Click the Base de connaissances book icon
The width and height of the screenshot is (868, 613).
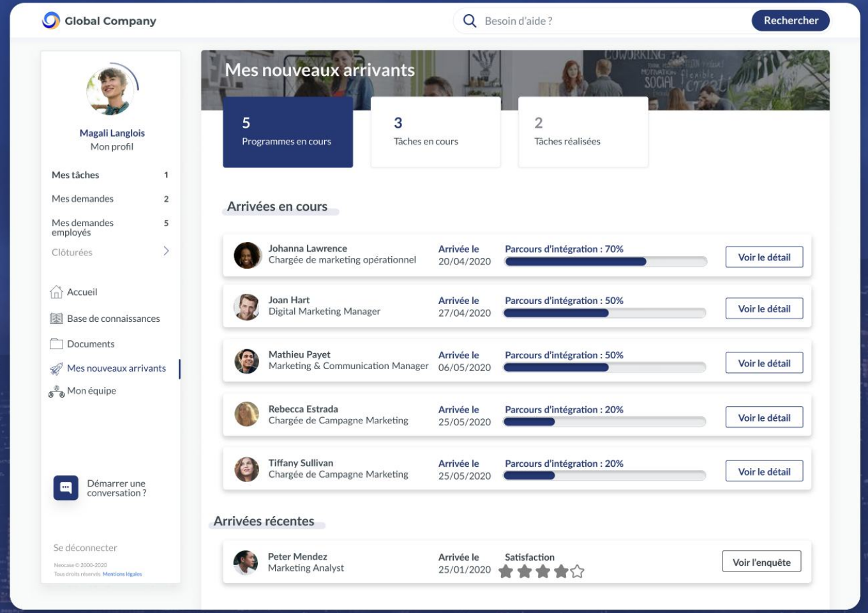(56, 319)
